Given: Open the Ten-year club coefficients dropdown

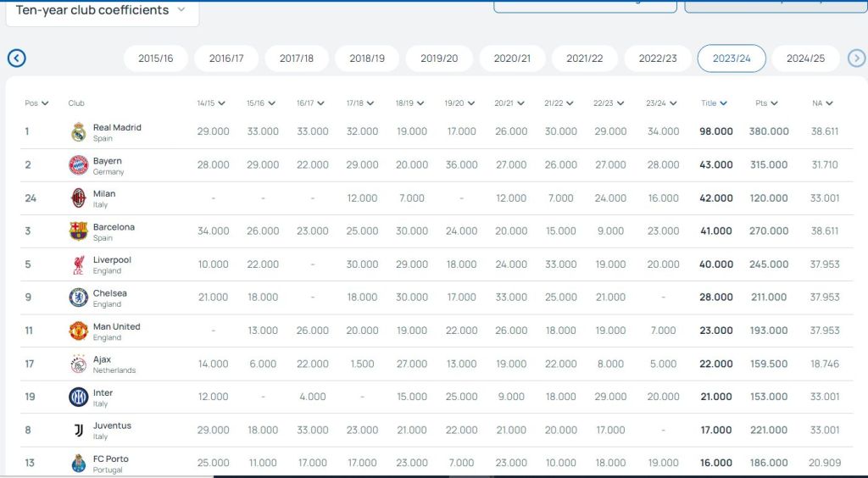Looking at the screenshot, I should (x=103, y=10).
